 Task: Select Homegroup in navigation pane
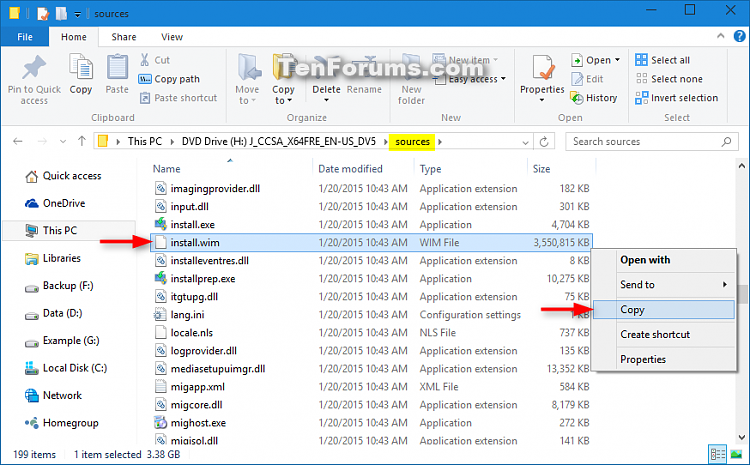coord(62,423)
